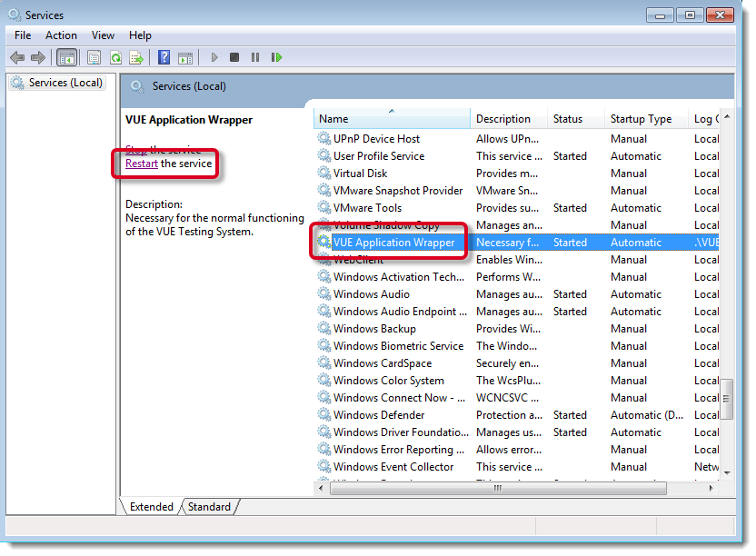Sort by the Description column header
This screenshot has width=756, height=556.
[x=509, y=119]
